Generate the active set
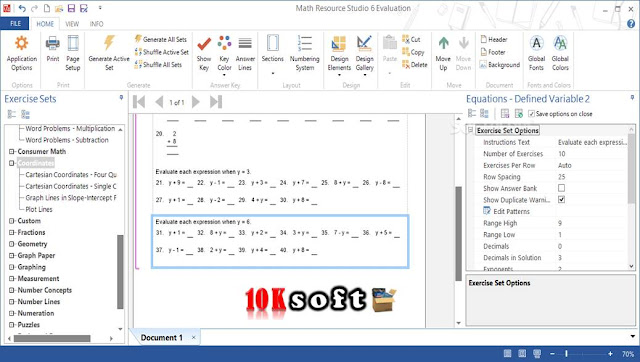This screenshot has width=640, height=362. (x=109, y=53)
